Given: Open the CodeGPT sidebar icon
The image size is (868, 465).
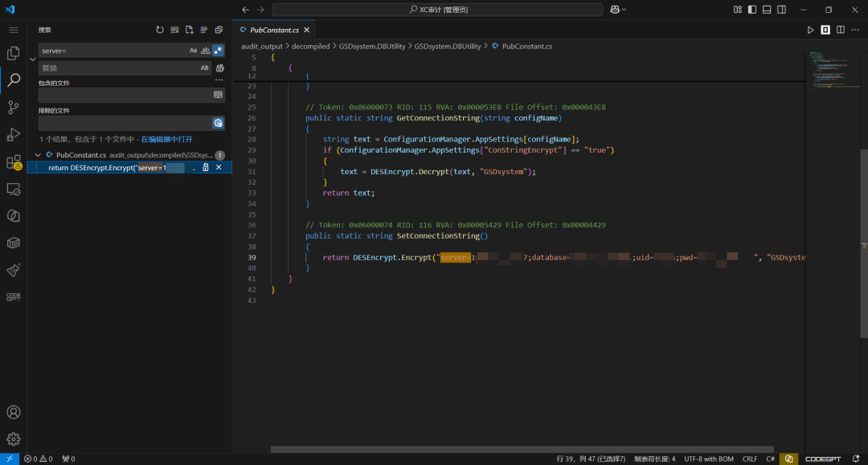Looking at the screenshot, I should pyautogui.click(x=14, y=297).
